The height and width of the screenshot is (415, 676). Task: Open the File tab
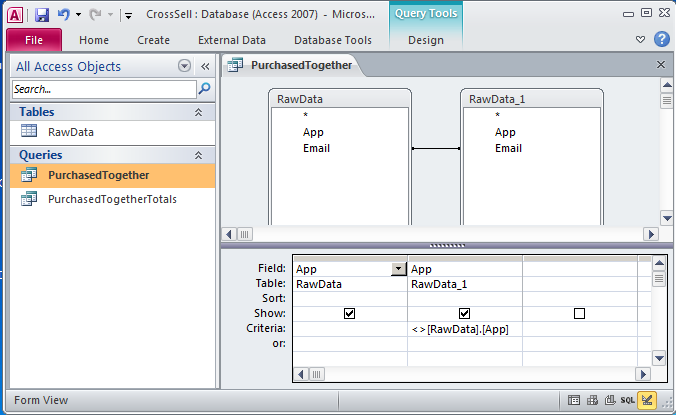pos(34,40)
